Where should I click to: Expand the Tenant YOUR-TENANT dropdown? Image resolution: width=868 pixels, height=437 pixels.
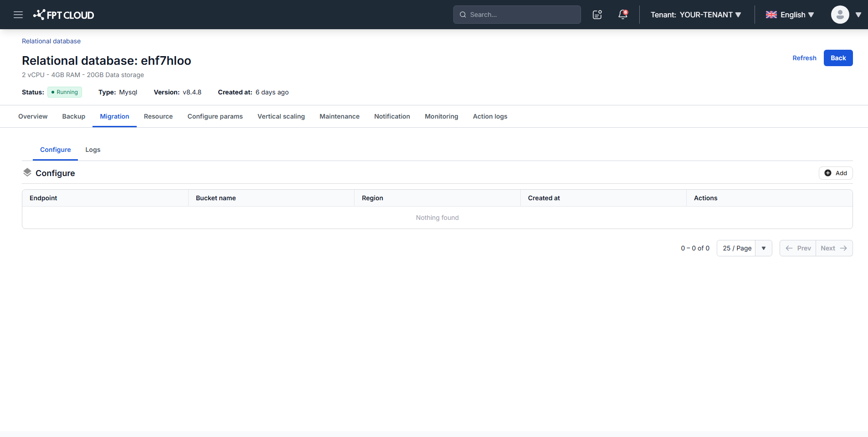pos(696,15)
